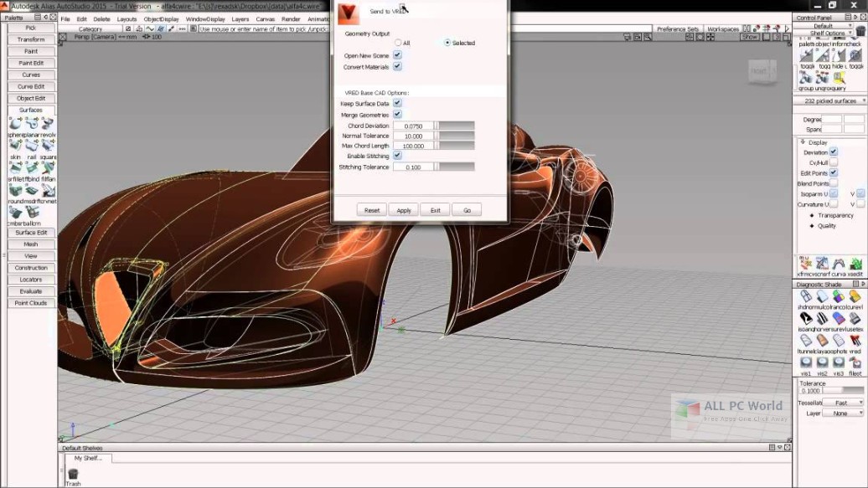The height and width of the screenshot is (488, 868).
Task: Adjust the Normal Tolerance slider
Action: [454, 136]
